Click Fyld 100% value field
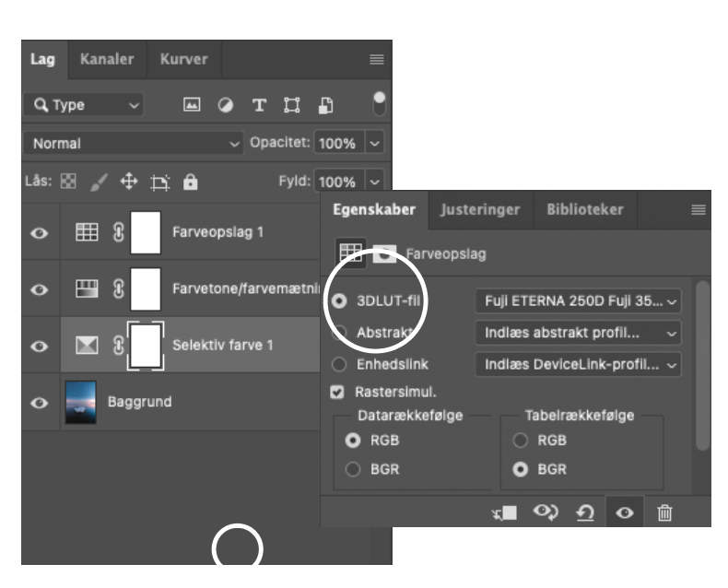 (339, 182)
